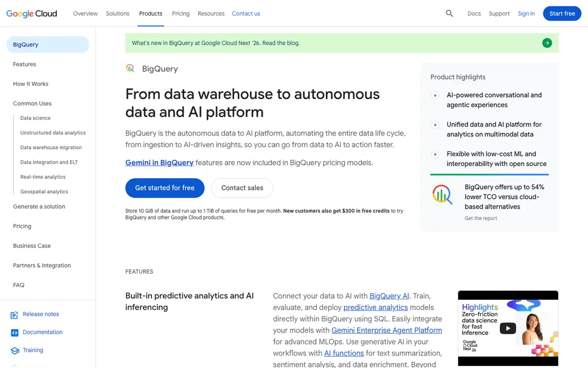Select Unstructured data analytics in the sidebar
Image resolution: width=588 pixels, height=368 pixels.
tap(53, 133)
